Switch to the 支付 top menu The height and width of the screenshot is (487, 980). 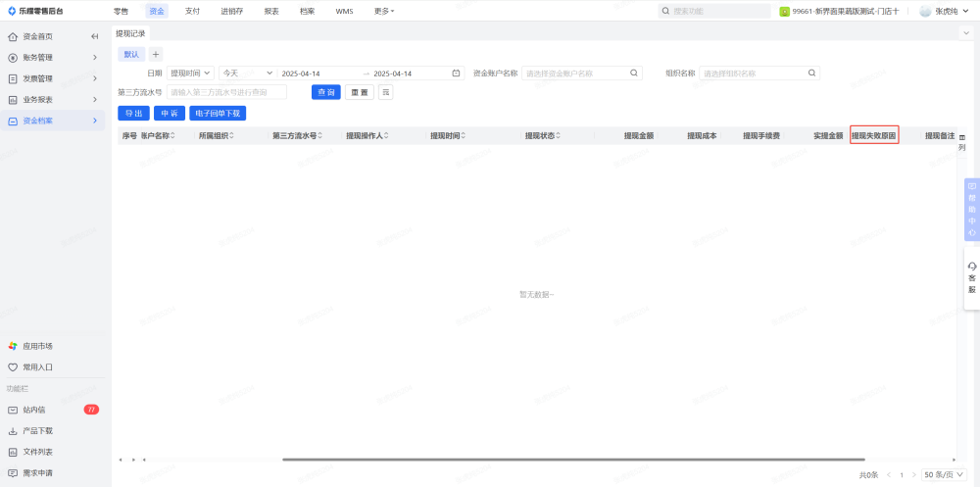[192, 11]
